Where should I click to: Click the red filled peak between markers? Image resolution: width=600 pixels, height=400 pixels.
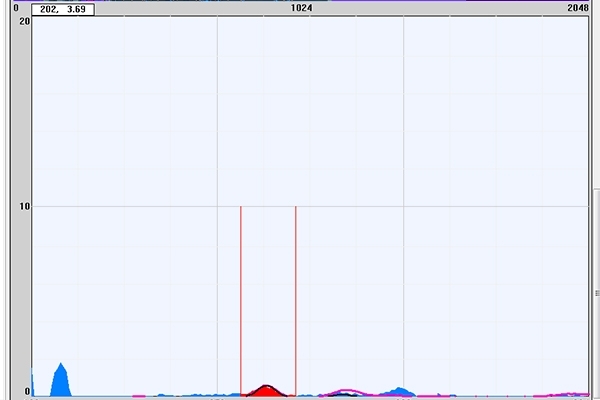[265, 391]
